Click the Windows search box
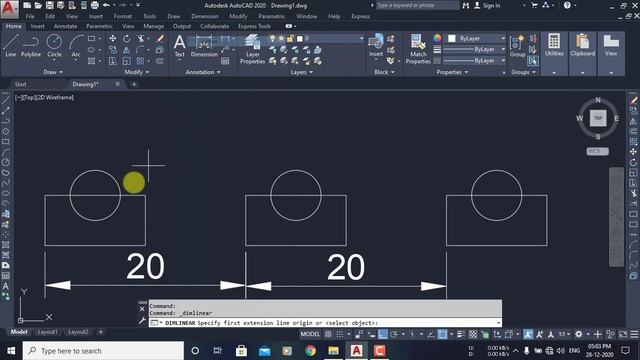640x360 pixels. pos(103,351)
